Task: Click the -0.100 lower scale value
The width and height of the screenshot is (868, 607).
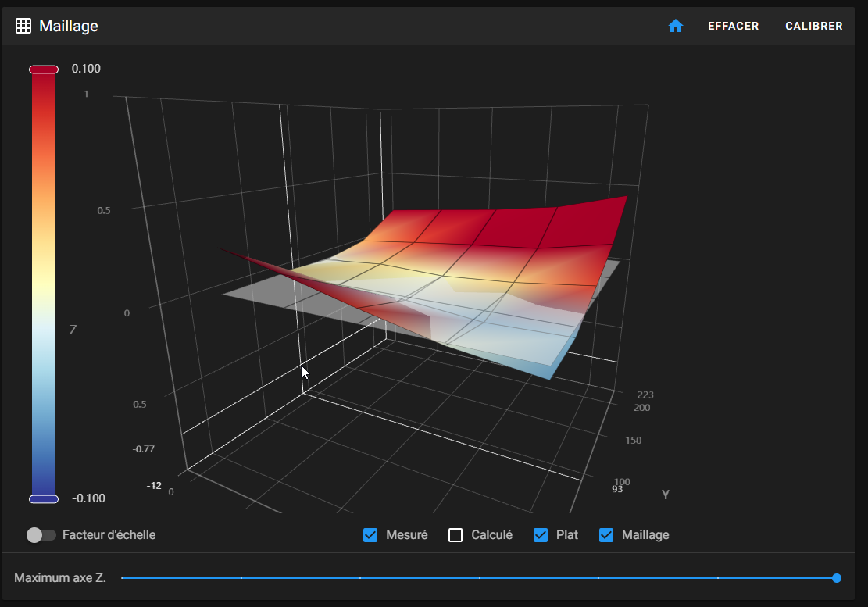Action: [x=88, y=498]
